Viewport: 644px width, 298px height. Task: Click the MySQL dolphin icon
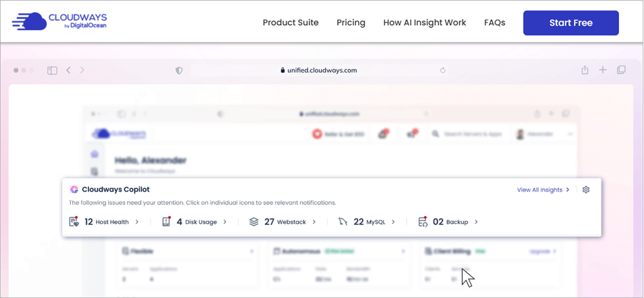click(x=343, y=222)
